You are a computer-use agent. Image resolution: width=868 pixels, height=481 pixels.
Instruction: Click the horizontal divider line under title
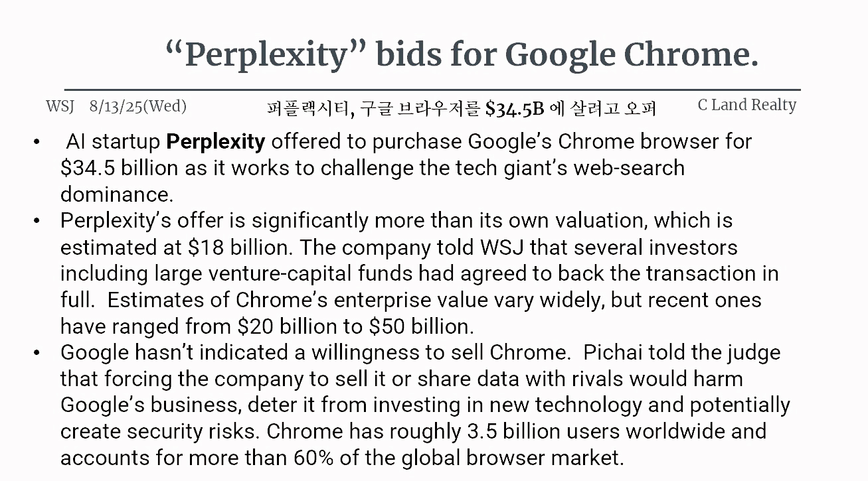432,89
